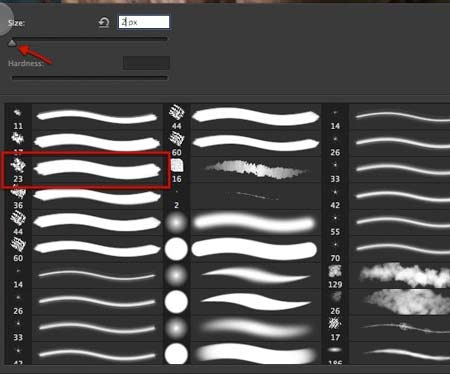Choose hard round brush with tapered stroke
The image size is (450, 374).
[x=243, y=302]
